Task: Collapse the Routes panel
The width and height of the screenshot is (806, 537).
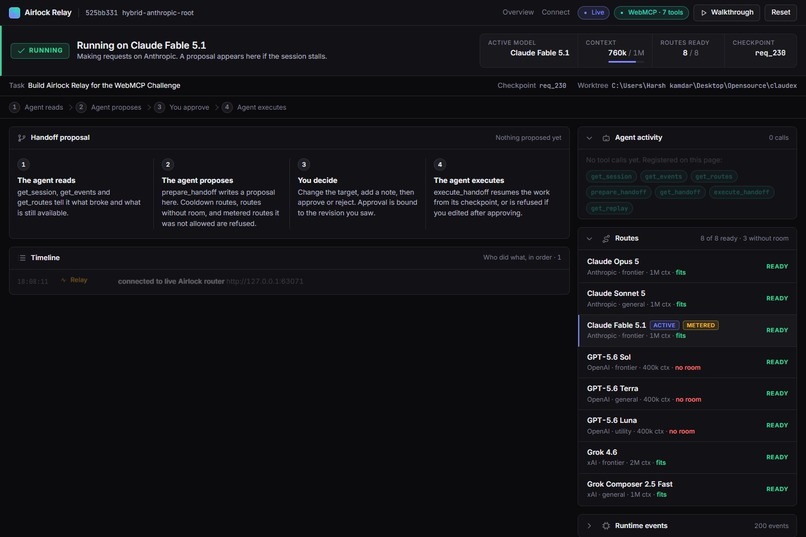Action: [x=590, y=238]
